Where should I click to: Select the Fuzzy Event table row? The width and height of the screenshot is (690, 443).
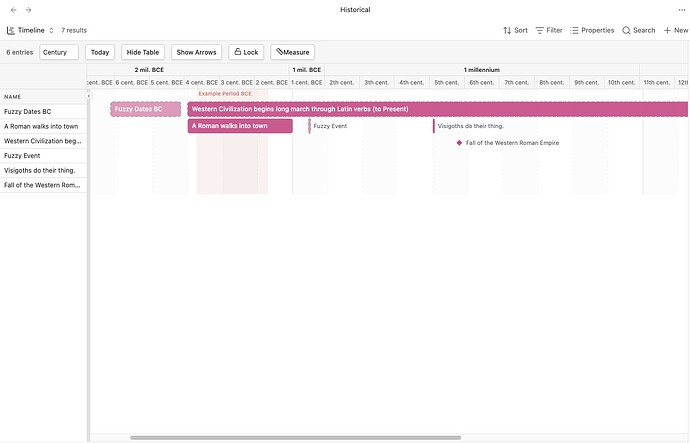(x=43, y=156)
